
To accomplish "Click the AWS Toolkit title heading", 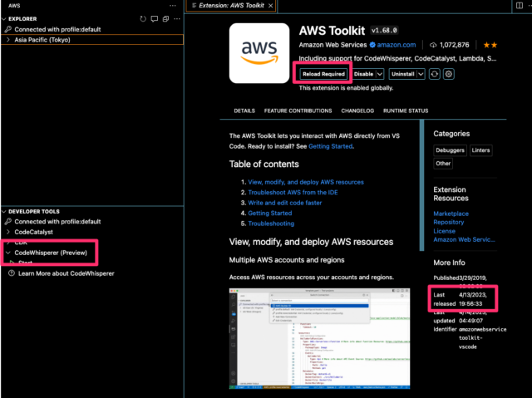I will click(x=332, y=31).
